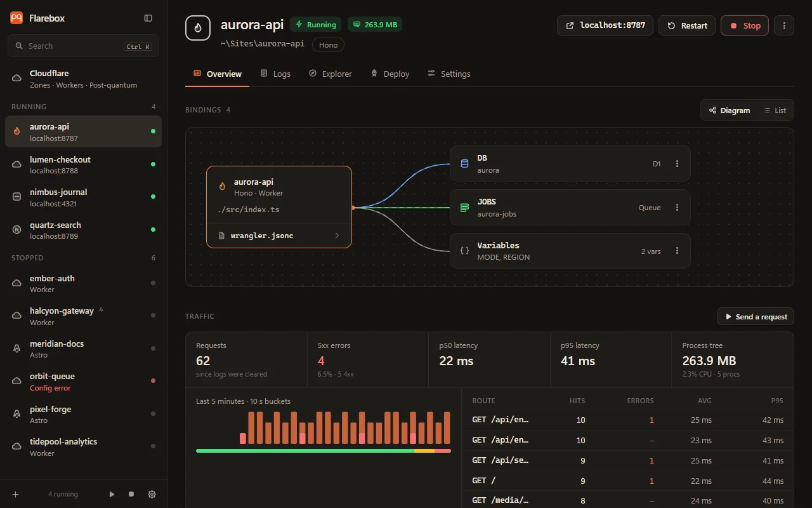Stop all projects using the footer square icon

131,494
